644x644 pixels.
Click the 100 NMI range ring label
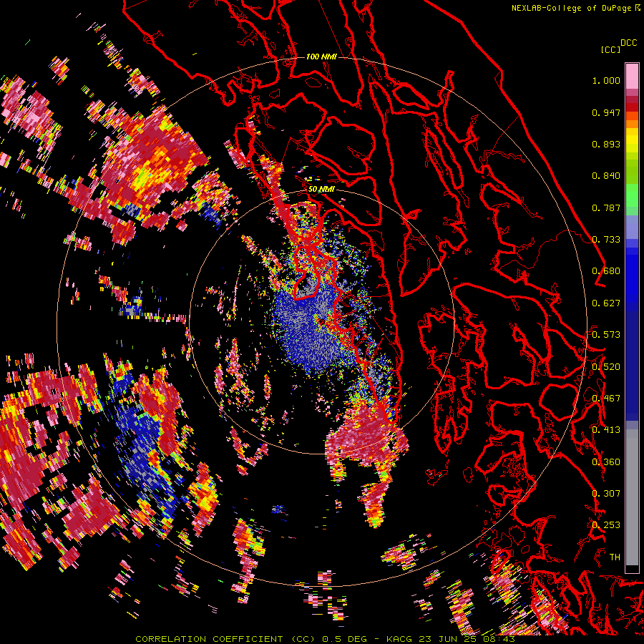click(x=321, y=57)
